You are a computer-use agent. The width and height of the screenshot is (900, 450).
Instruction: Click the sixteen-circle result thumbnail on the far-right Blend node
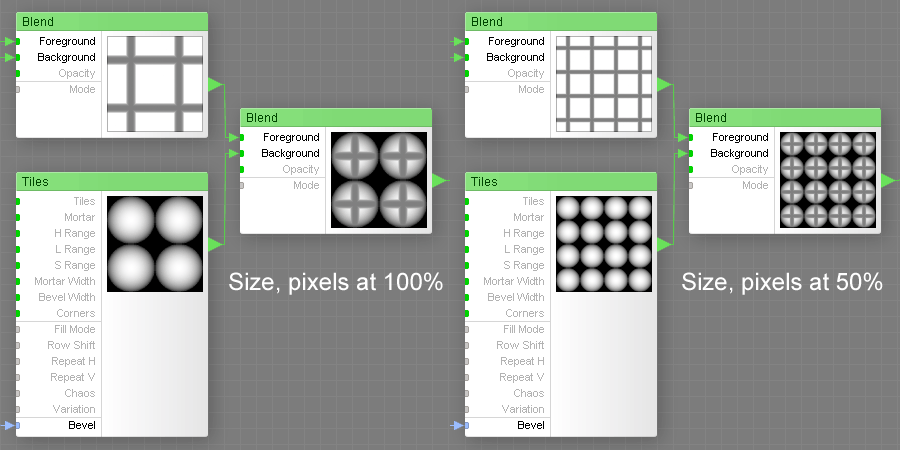pyautogui.click(x=828, y=180)
